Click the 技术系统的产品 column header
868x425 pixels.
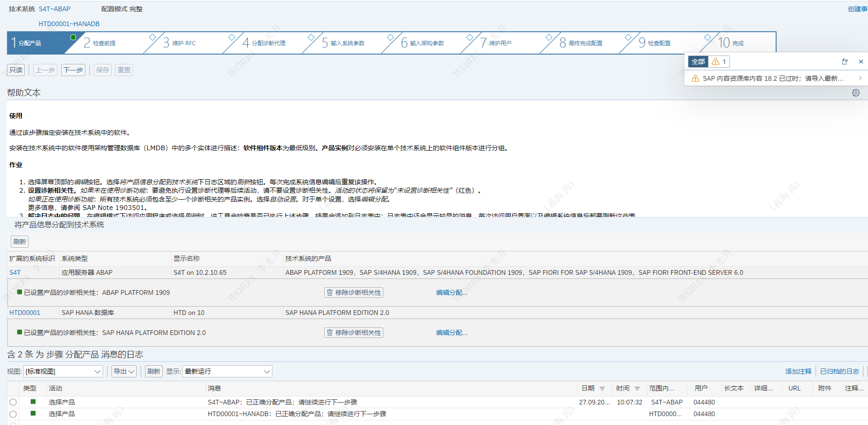point(308,258)
